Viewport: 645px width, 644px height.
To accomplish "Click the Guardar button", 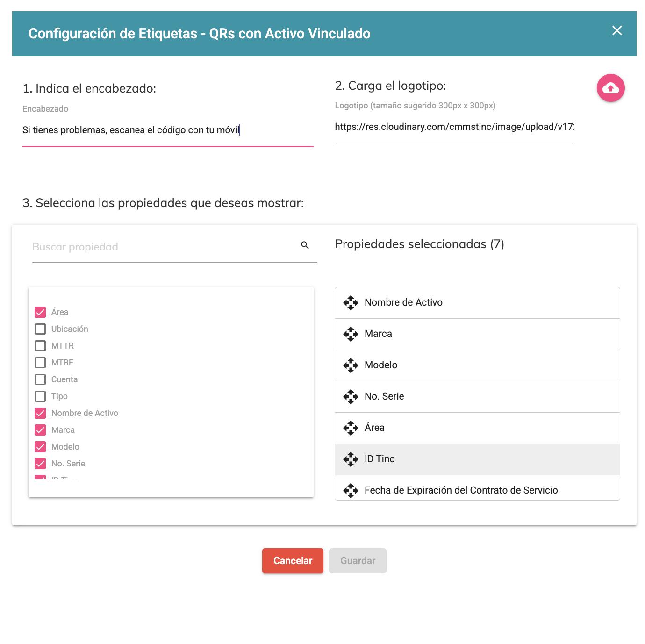I will (x=358, y=561).
